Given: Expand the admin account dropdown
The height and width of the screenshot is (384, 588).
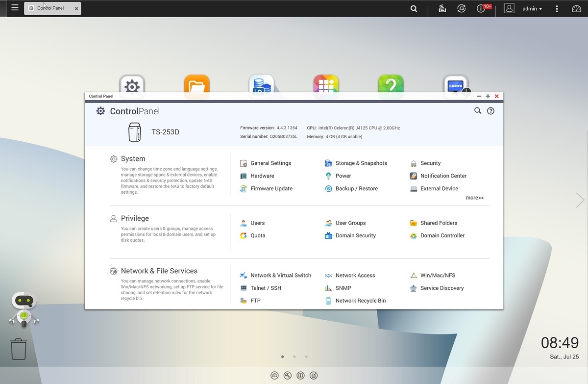Looking at the screenshot, I should pos(532,9).
